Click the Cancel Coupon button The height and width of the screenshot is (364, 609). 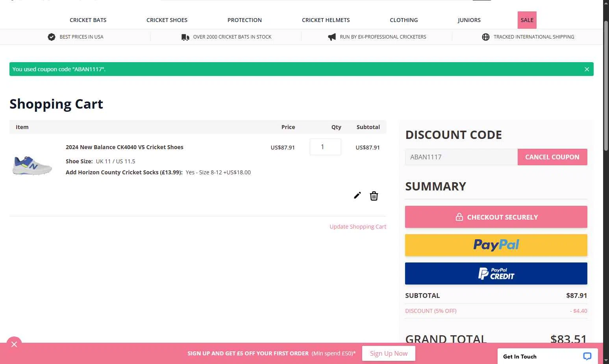click(552, 157)
